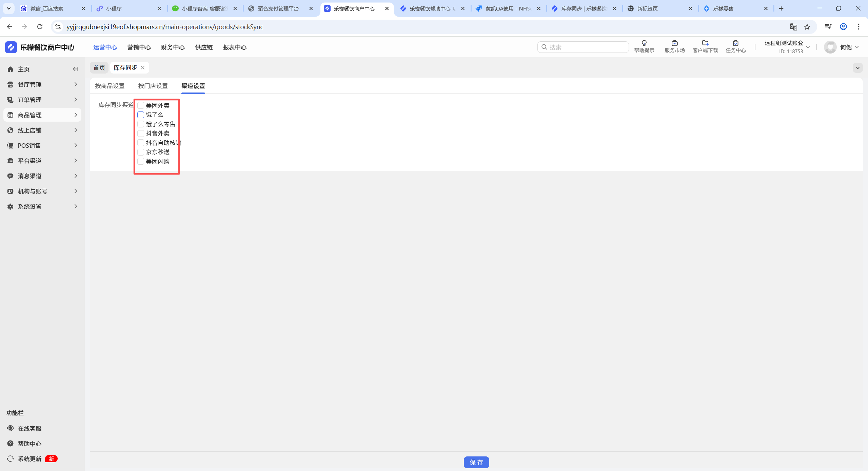The width and height of the screenshot is (868, 471).
Task: Click the browser translate page icon
Action: pyautogui.click(x=793, y=27)
